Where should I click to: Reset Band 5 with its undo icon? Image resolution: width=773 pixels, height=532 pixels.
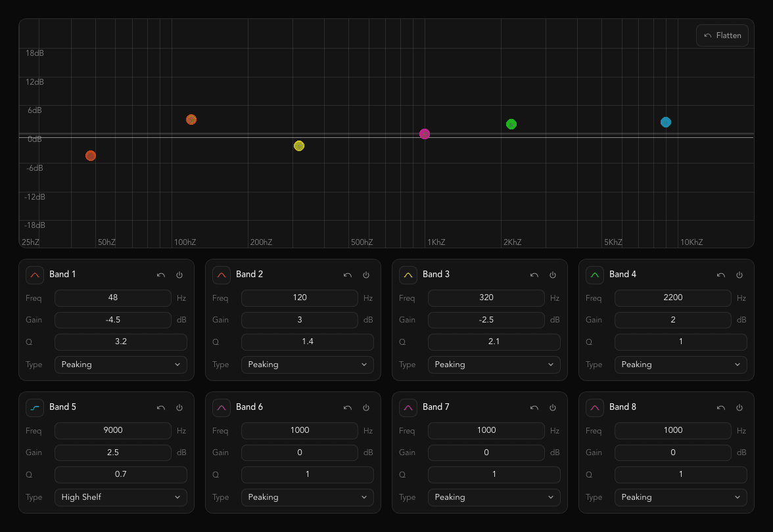[x=160, y=407]
